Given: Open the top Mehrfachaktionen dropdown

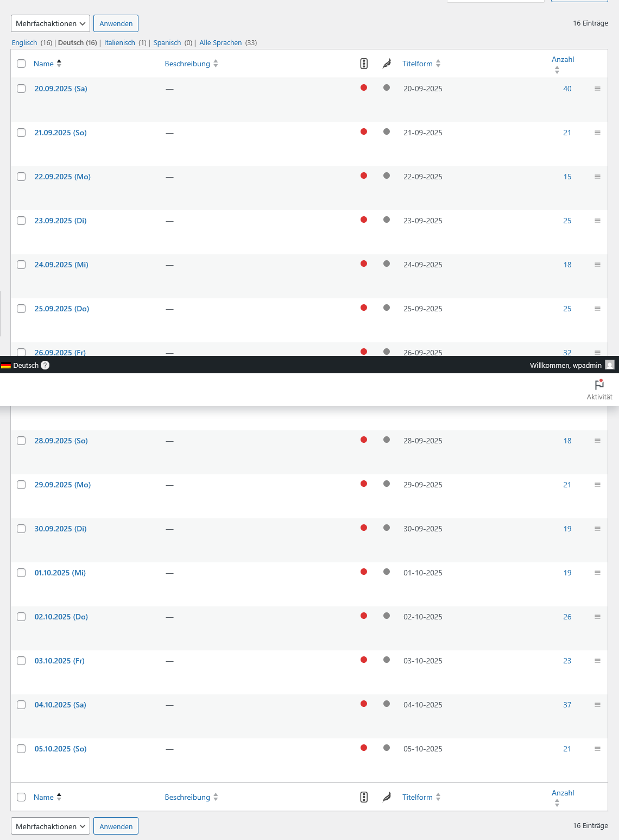Looking at the screenshot, I should coord(50,23).
